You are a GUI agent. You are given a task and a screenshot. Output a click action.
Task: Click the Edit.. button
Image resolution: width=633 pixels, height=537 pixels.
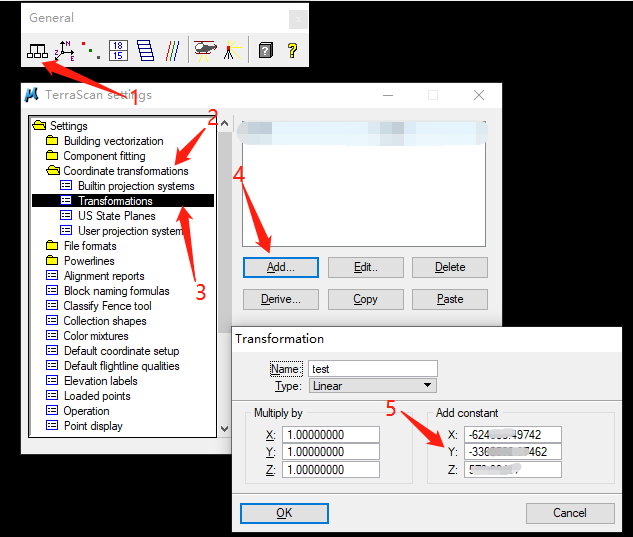[365, 267]
